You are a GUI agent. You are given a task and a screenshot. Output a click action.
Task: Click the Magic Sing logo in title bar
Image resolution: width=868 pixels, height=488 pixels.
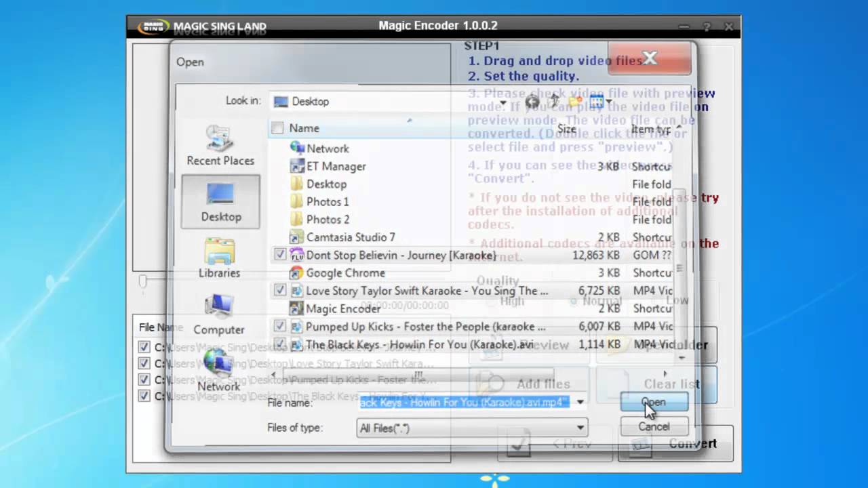[153, 26]
